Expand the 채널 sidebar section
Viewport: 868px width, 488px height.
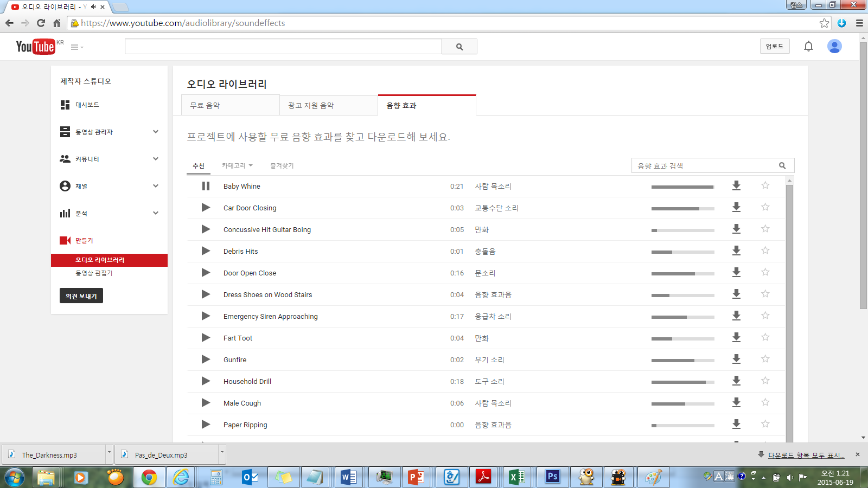[156, 186]
